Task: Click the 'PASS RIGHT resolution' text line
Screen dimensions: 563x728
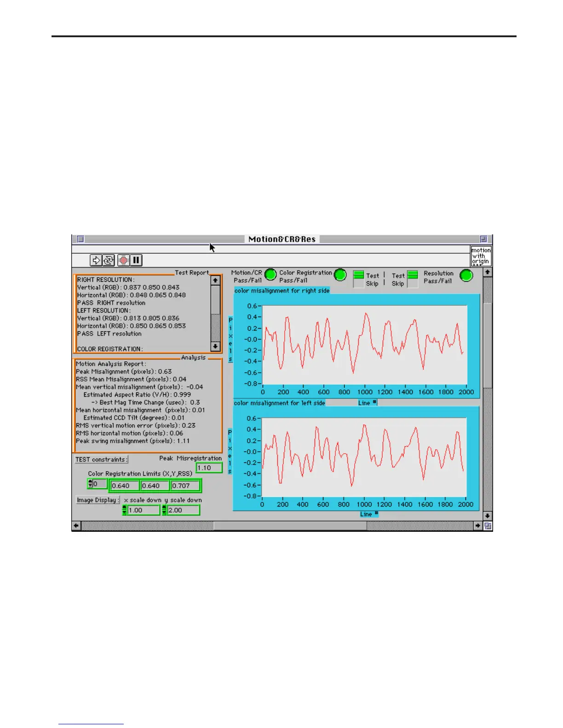Action: (111, 303)
